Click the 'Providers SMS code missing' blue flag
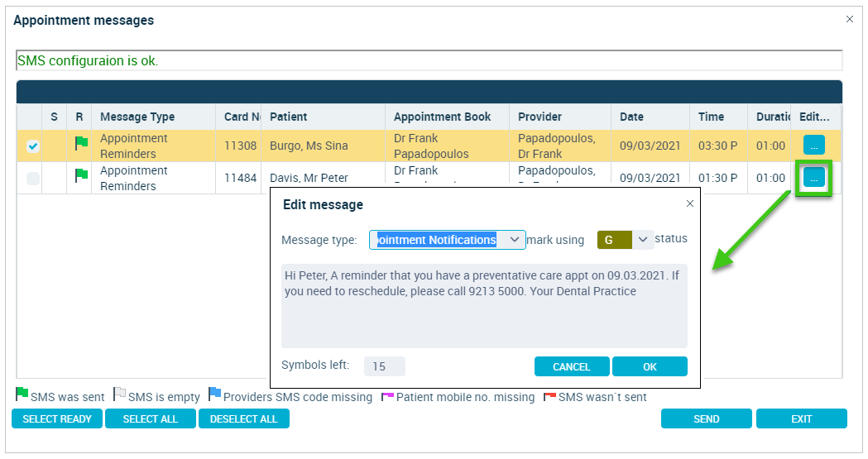Screen dimensions: 868x459 (215, 394)
